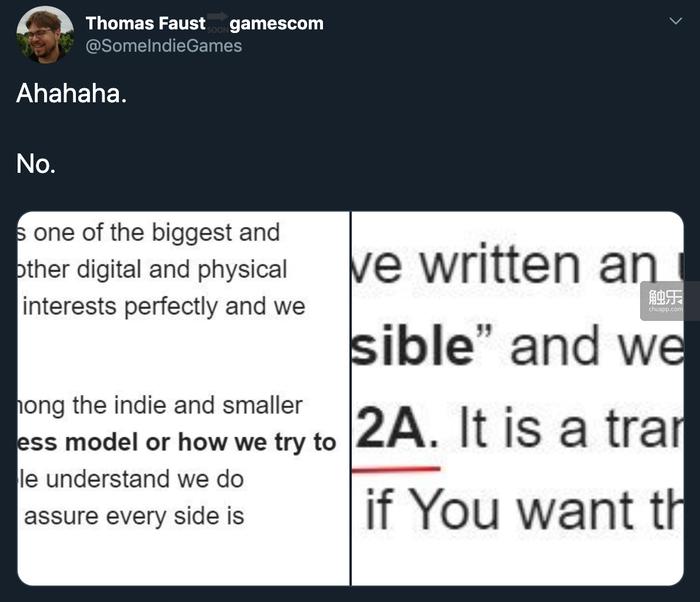Open the @SomeIndieGames handle link
Viewport: 700px width, 602px height.
click(x=164, y=46)
